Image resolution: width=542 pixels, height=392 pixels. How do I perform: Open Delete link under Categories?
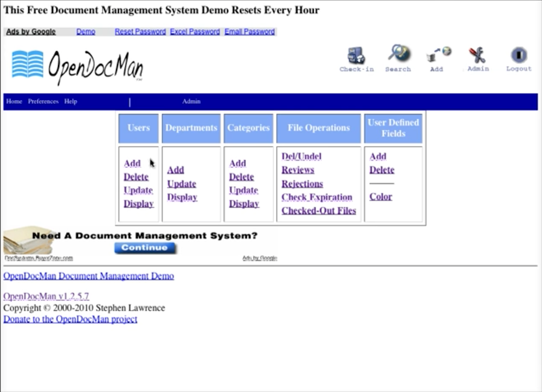242,177
